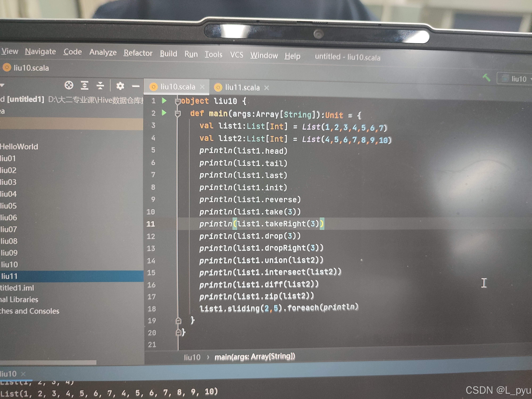The height and width of the screenshot is (399, 532).
Task: Close the liu10 run output tab
Action: point(23,374)
